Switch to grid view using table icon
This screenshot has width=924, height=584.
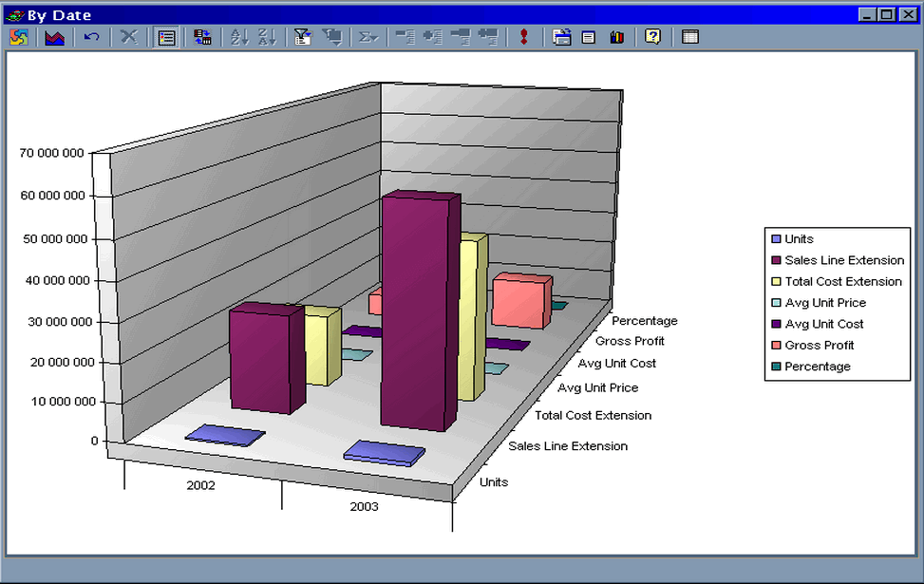coord(166,36)
